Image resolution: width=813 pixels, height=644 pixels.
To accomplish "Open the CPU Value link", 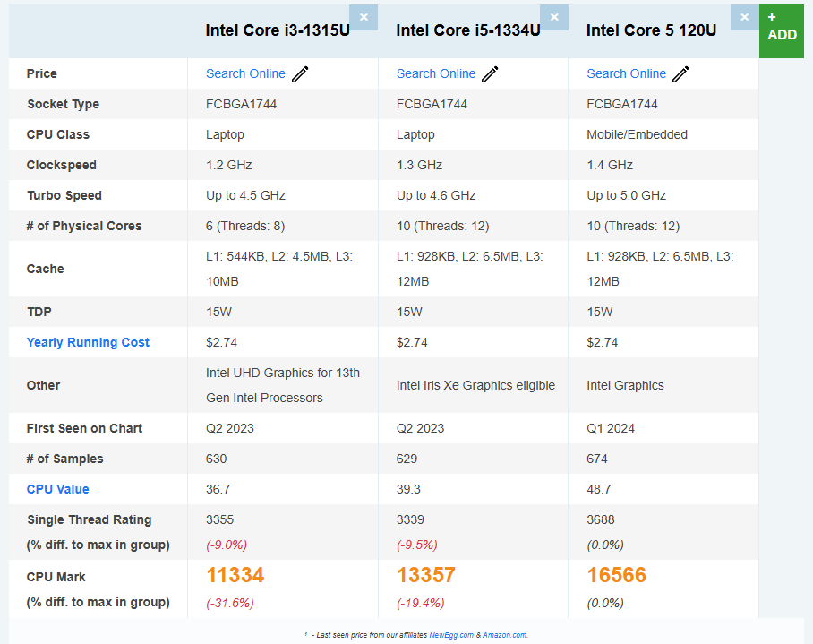I will [58, 489].
